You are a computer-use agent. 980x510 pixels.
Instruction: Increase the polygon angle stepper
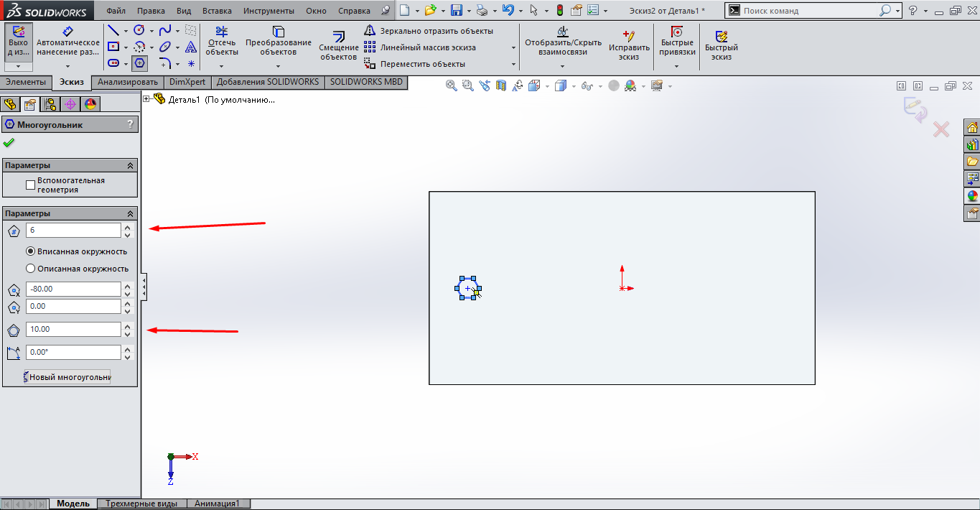[128, 348]
